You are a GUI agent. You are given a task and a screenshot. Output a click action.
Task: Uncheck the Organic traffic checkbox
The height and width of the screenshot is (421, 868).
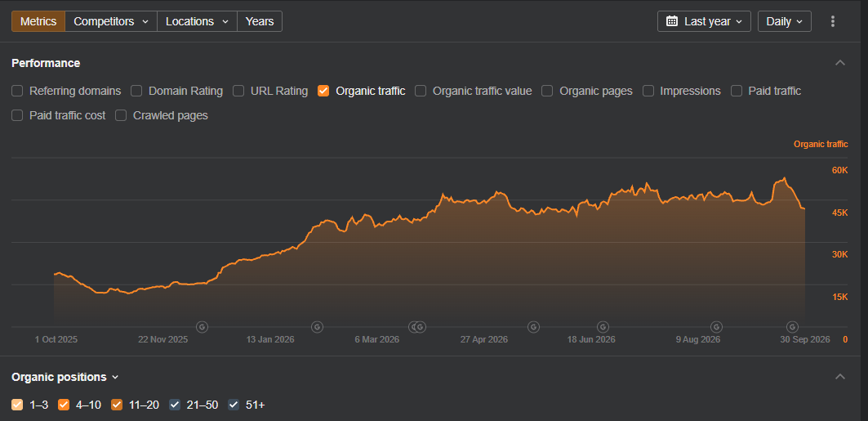coord(323,91)
